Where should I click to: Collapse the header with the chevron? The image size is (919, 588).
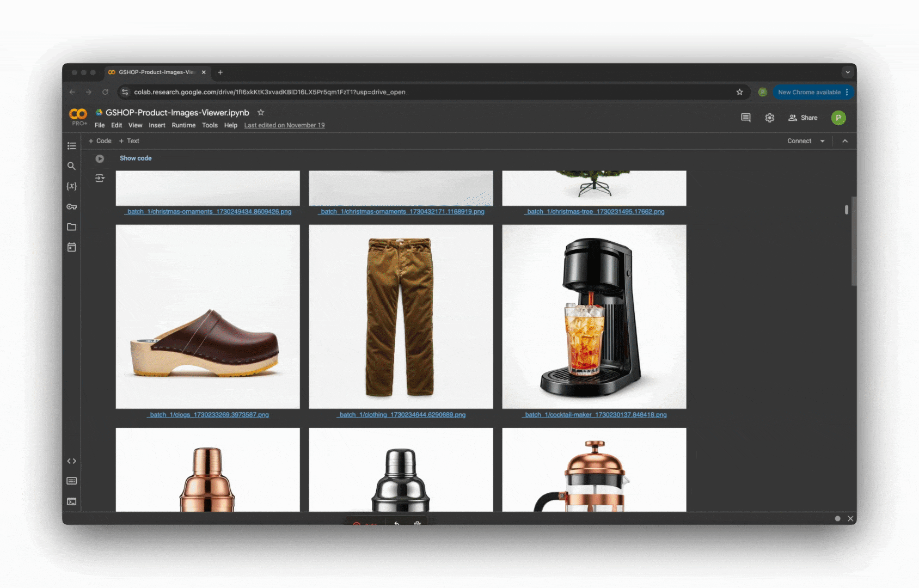coord(845,141)
